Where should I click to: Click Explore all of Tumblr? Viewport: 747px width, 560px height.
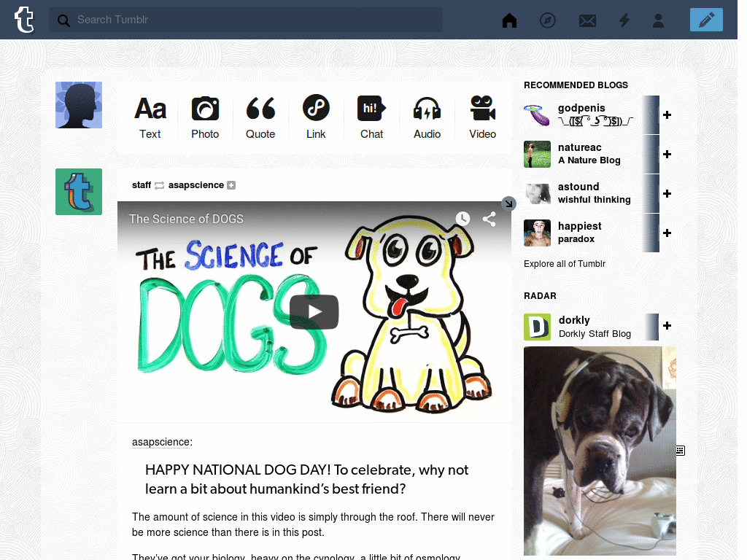click(565, 264)
